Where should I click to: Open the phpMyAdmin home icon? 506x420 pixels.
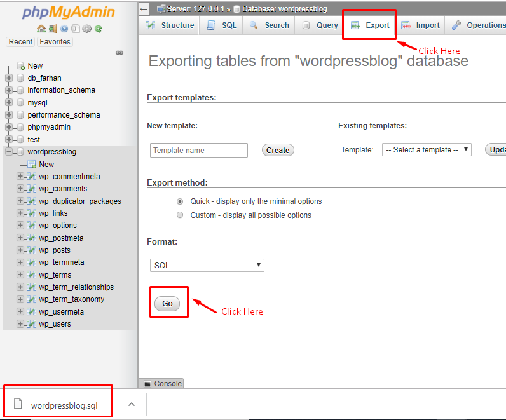(41, 29)
